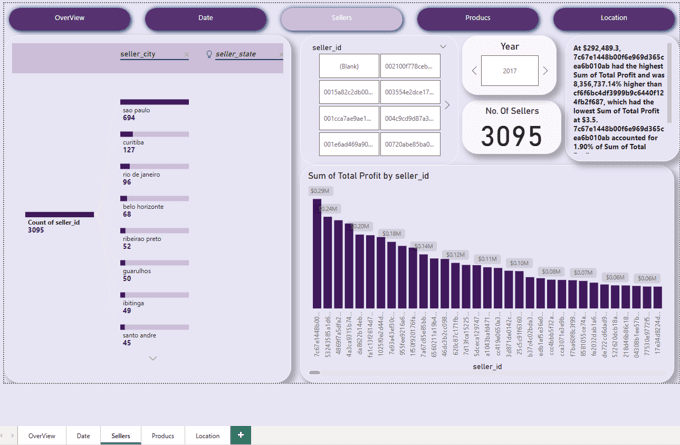Select the guarulhos node
Image resolution: width=680 pixels, height=445 pixels.
pyautogui.click(x=154, y=271)
